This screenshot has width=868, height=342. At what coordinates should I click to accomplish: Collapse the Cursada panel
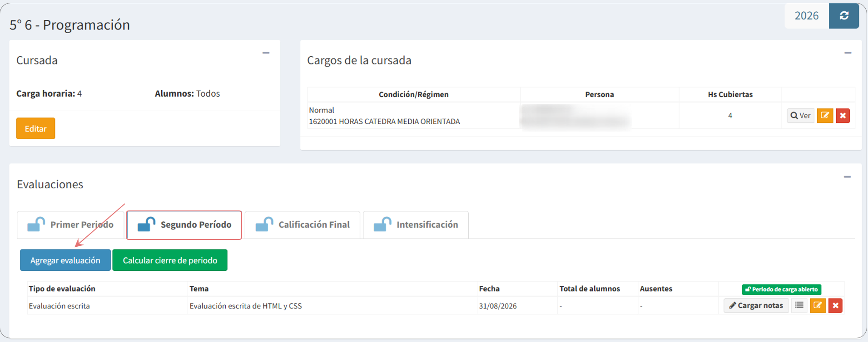pos(266,53)
